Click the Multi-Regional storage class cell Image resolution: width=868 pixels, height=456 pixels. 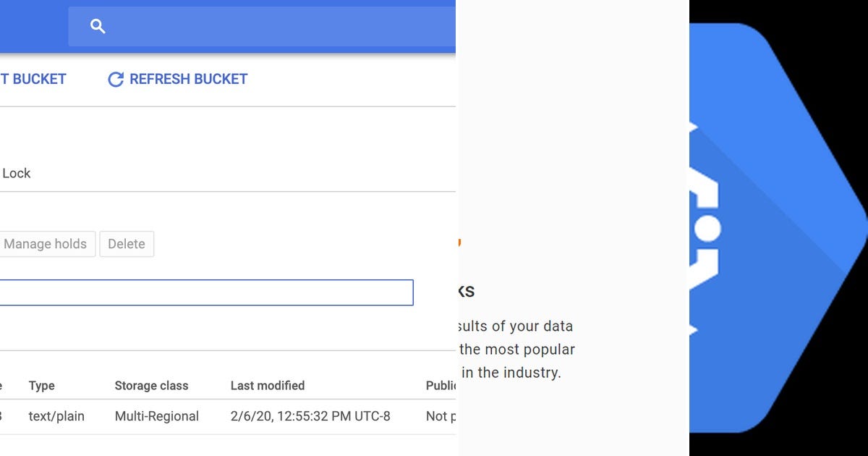click(x=156, y=416)
